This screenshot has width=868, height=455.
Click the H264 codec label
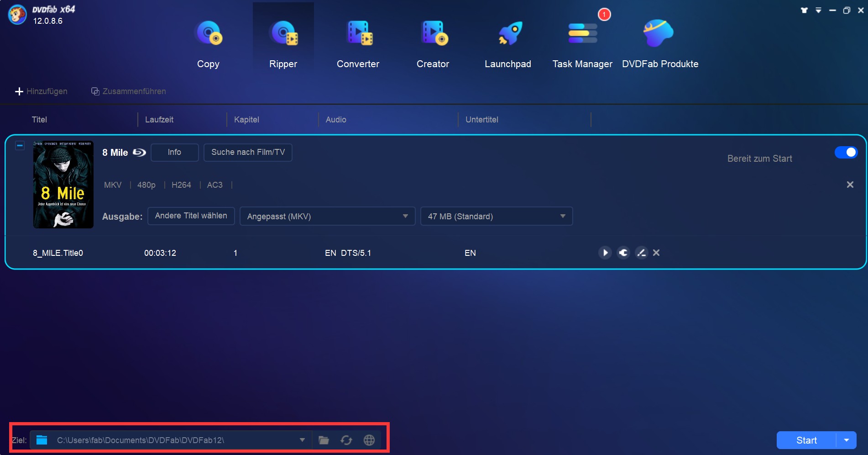pyautogui.click(x=181, y=185)
